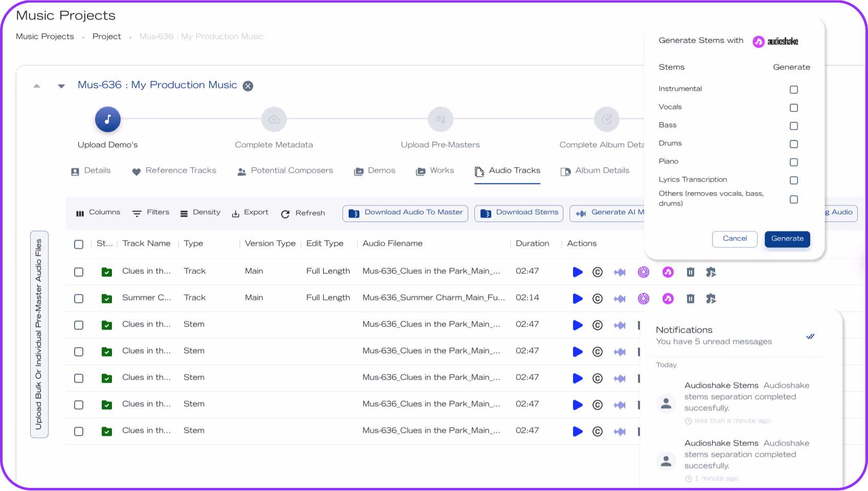
Task: Refresh the audio tracks table
Action: click(303, 213)
